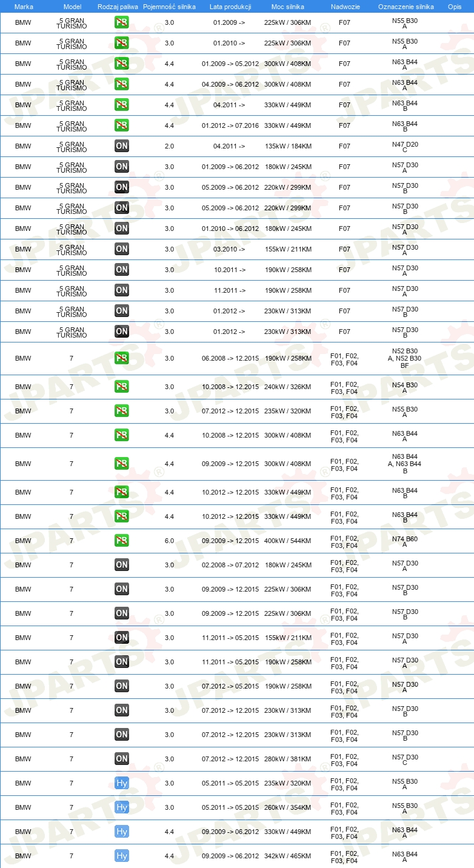Select the N47 D20 C engine code cell

[x=405, y=146]
